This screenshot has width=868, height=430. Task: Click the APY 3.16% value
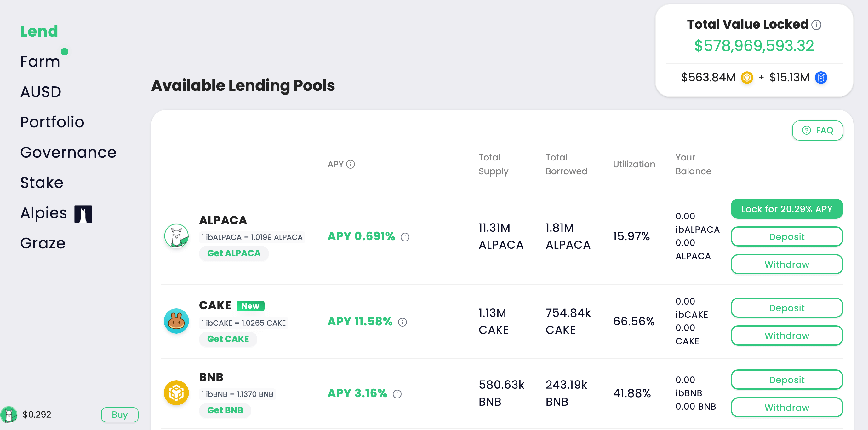(357, 393)
